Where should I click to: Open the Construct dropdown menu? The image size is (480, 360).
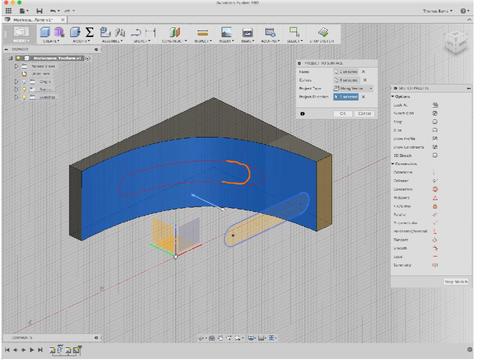point(174,41)
